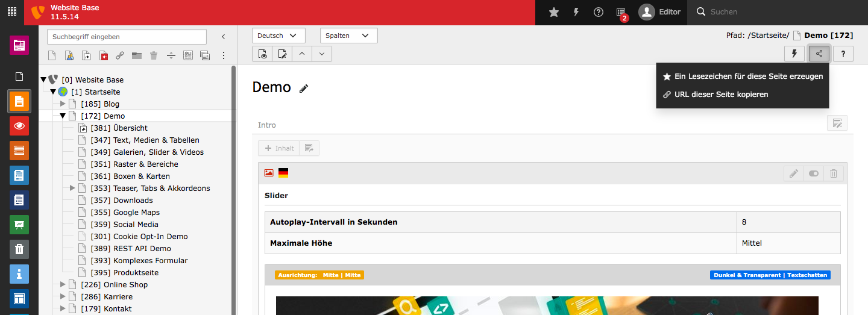Toggle the share button in the docheader
868x315 pixels.
click(x=819, y=54)
